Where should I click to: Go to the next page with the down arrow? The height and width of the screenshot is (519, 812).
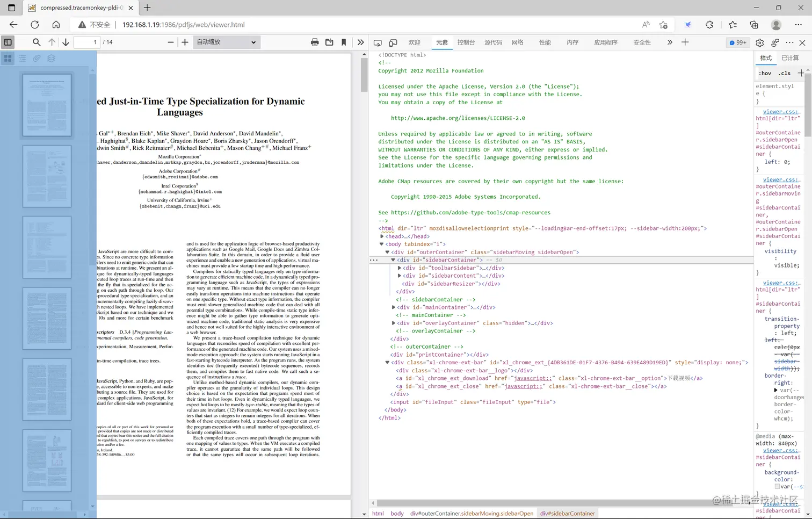pos(65,42)
